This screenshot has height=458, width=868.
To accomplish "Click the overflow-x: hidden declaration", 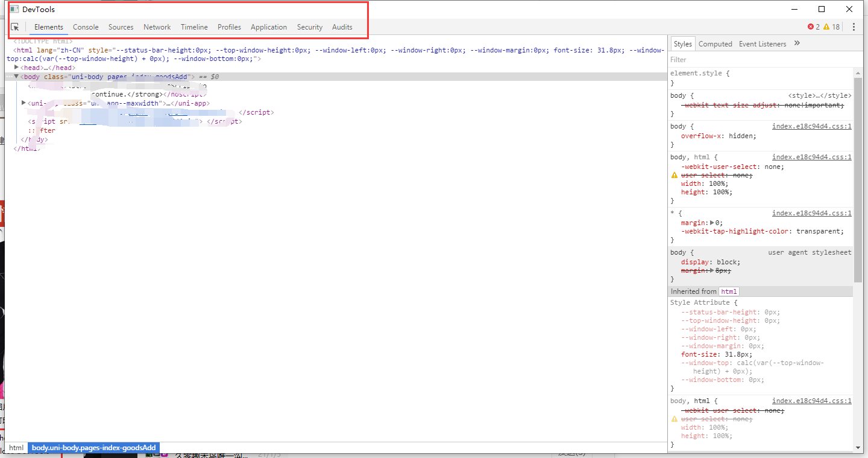I will coord(719,136).
